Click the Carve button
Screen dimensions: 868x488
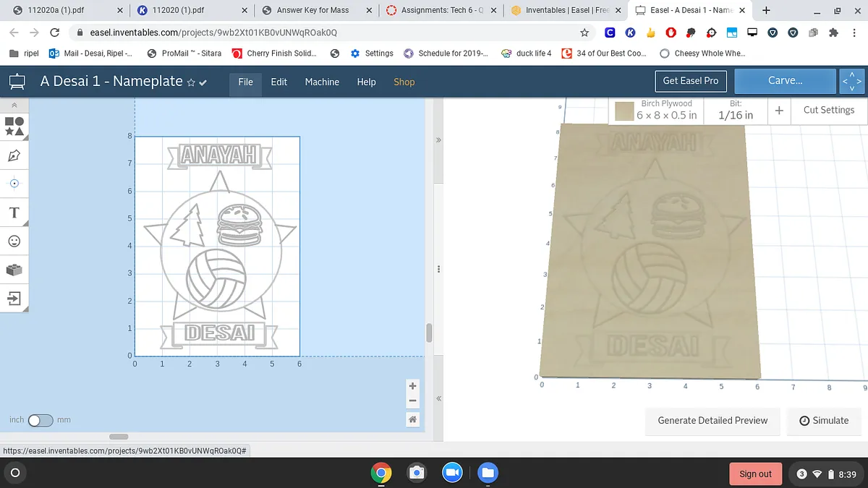[x=785, y=81]
